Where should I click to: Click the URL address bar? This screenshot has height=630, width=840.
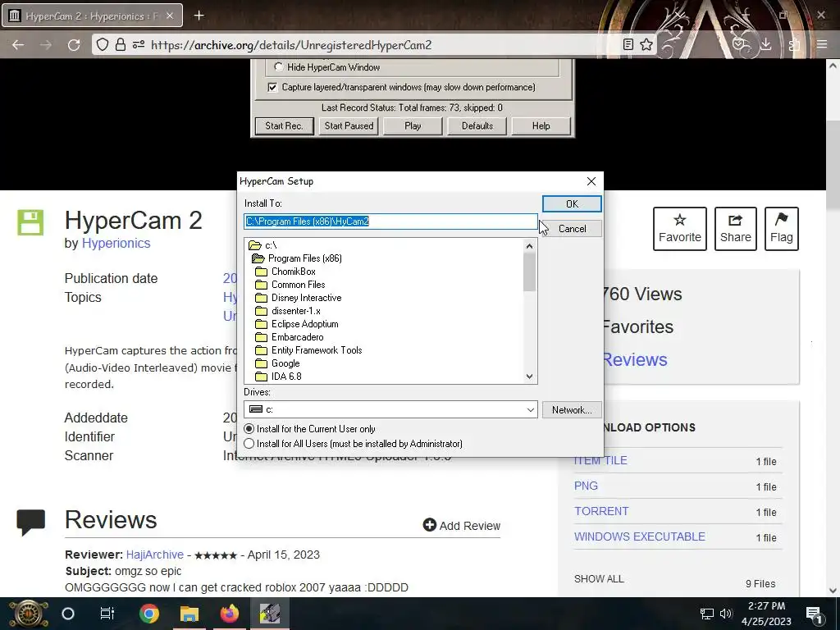click(x=375, y=45)
